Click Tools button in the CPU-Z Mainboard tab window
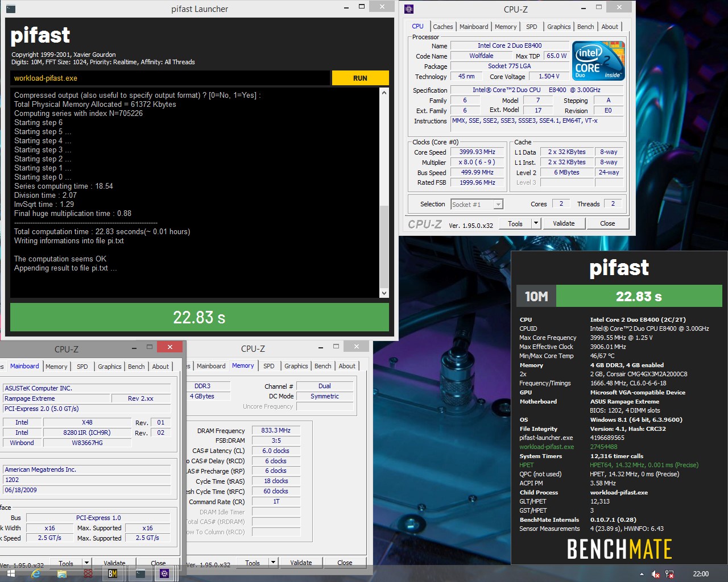 tap(66, 563)
